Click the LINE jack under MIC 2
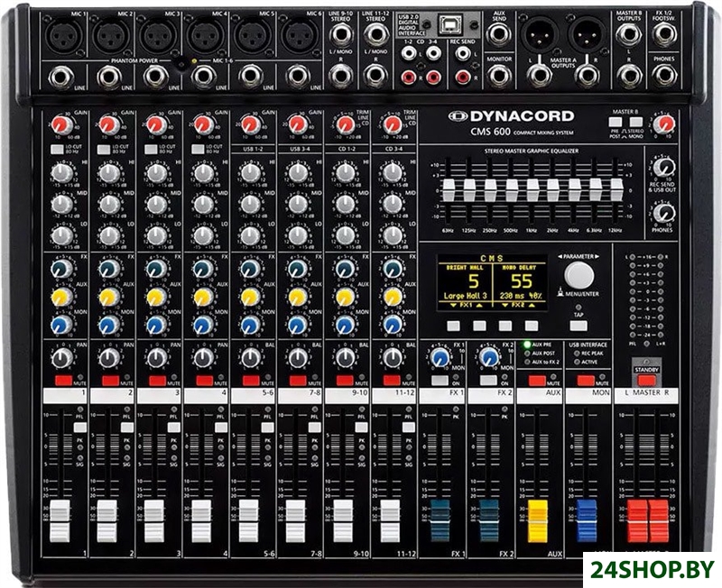The height and width of the screenshot is (588, 722). click(x=109, y=77)
